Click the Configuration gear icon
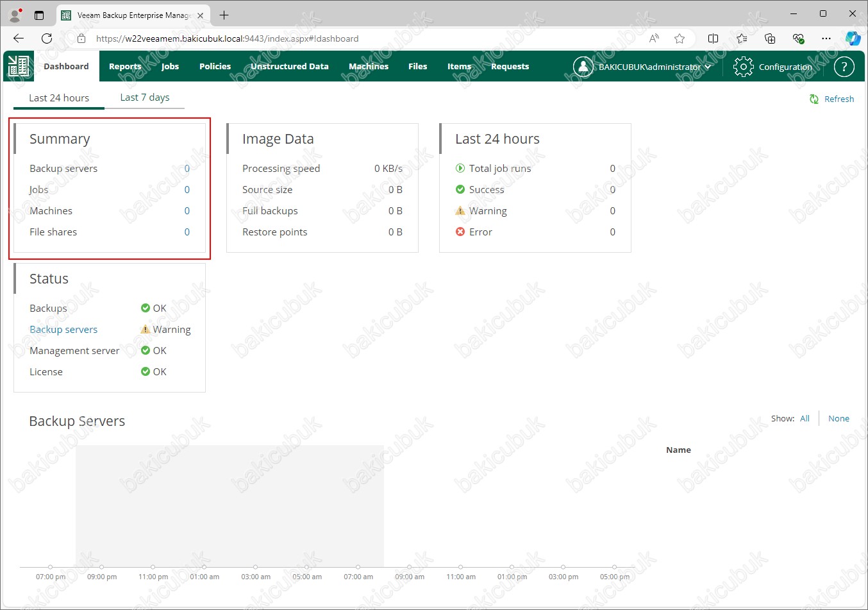Image resolution: width=868 pixels, height=610 pixels. tap(743, 67)
